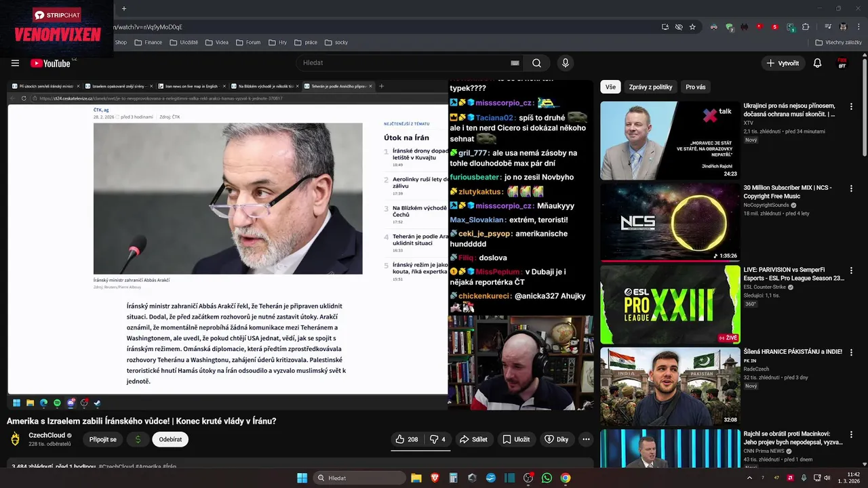The image size is (868, 488).
Task: Open the socky bookmarks folder
Action: tap(336, 42)
